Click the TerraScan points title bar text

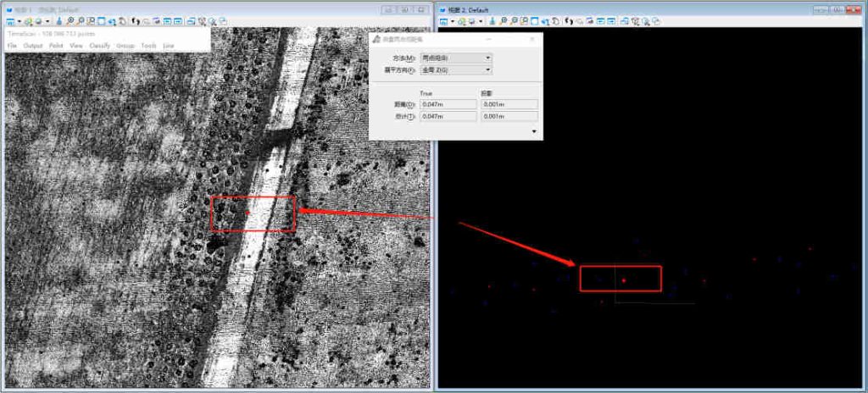coord(52,34)
